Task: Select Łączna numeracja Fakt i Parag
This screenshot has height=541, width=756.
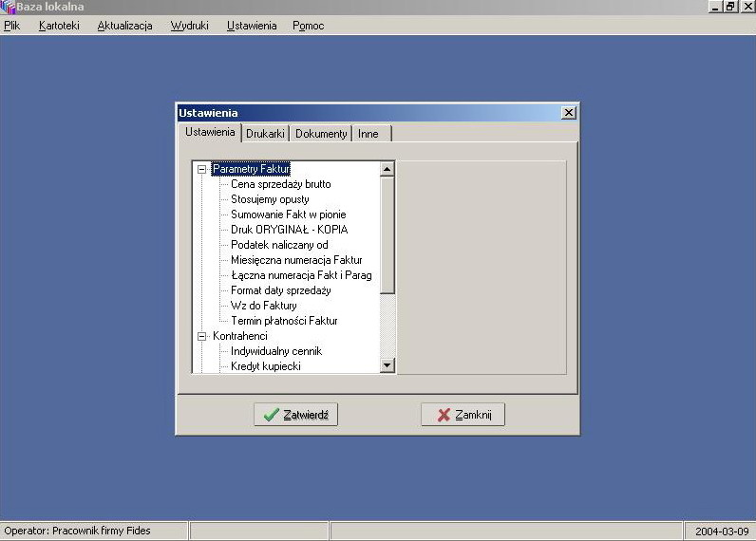Action: click(x=301, y=275)
